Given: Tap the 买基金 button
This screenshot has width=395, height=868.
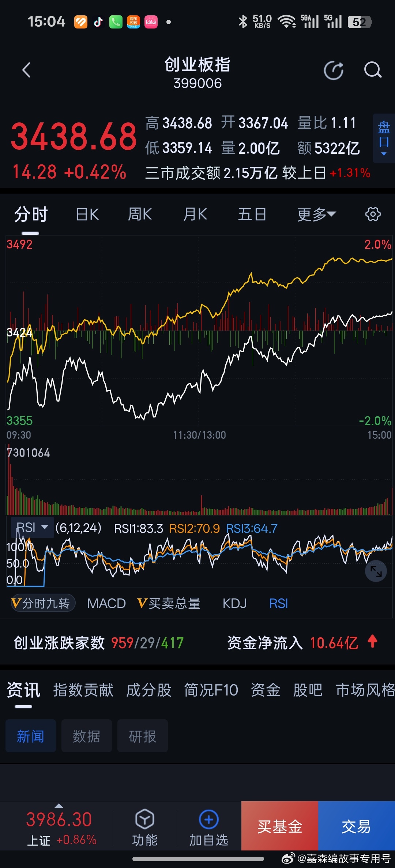Looking at the screenshot, I should click(280, 826).
